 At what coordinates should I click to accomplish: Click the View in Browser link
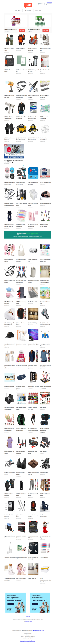coord(49,2)
